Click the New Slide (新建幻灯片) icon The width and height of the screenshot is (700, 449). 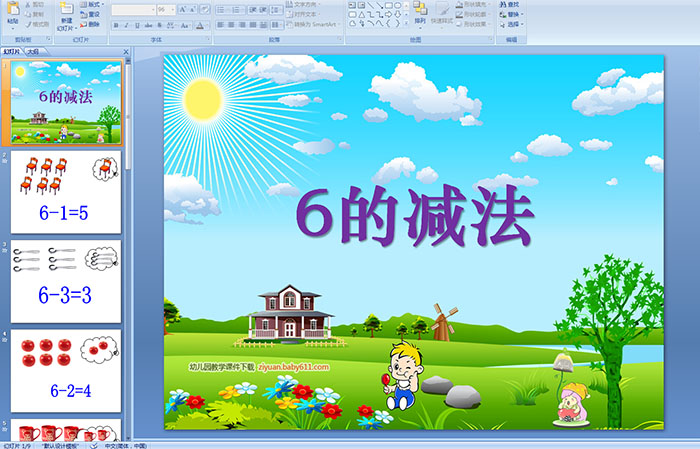tap(67, 8)
